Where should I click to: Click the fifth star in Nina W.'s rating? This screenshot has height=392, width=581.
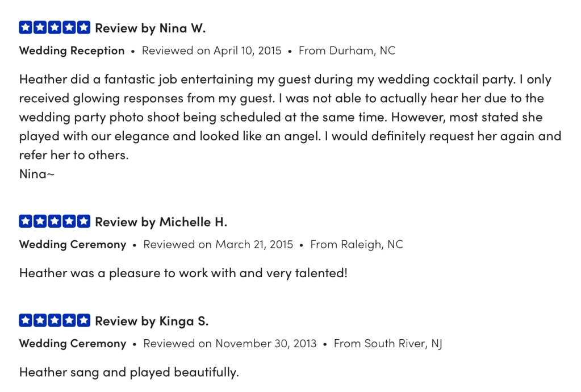pyautogui.click(x=83, y=27)
